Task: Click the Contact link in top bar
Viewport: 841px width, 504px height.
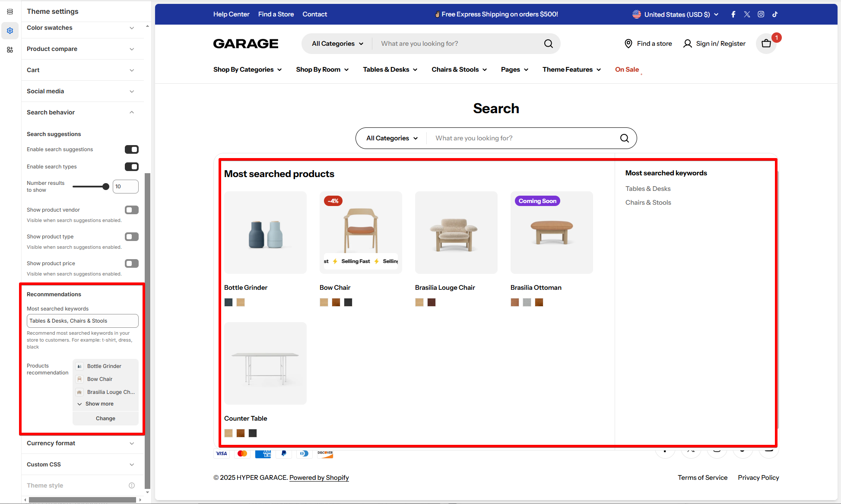Action: [x=314, y=14]
